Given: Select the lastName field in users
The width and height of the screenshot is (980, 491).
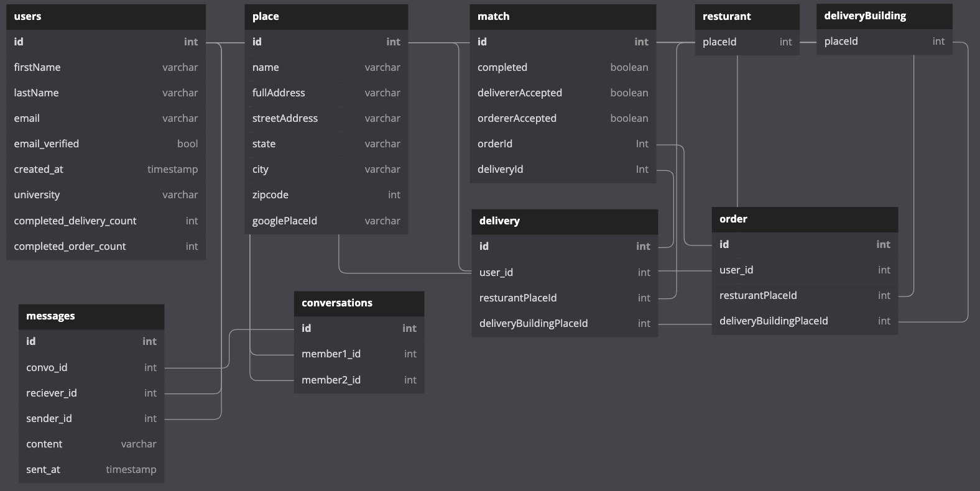Looking at the screenshot, I should [106, 93].
